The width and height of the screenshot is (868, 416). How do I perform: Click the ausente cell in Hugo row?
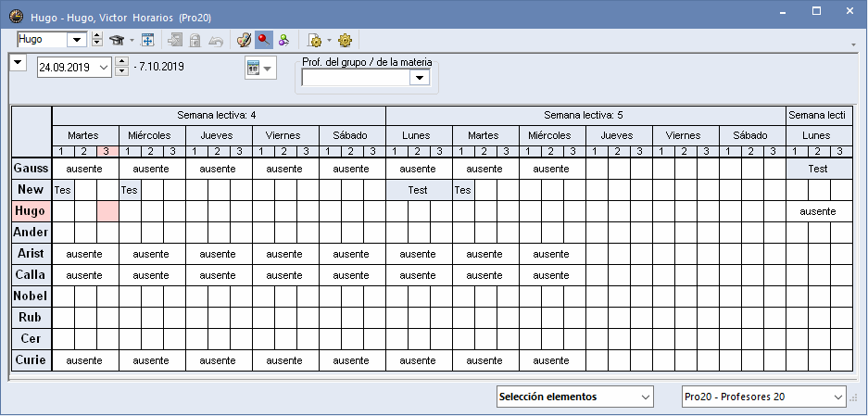819,211
